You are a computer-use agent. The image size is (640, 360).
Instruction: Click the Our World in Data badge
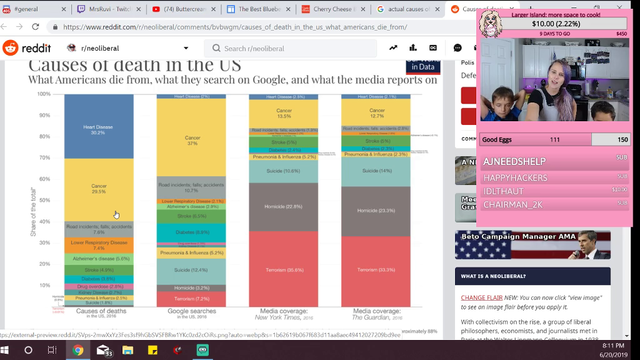(x=423, y=67)
